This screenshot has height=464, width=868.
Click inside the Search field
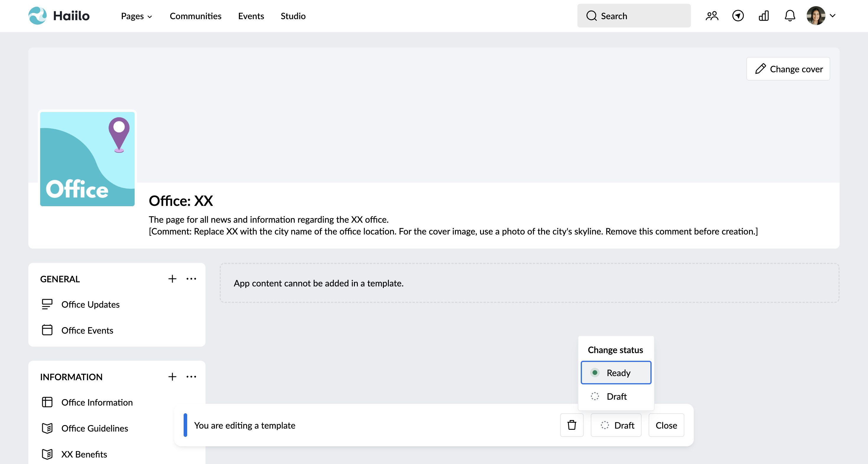coord(634,16)
